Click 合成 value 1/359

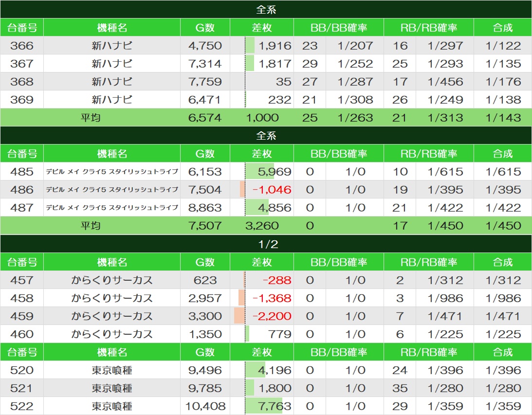click(x=503, y=406)
